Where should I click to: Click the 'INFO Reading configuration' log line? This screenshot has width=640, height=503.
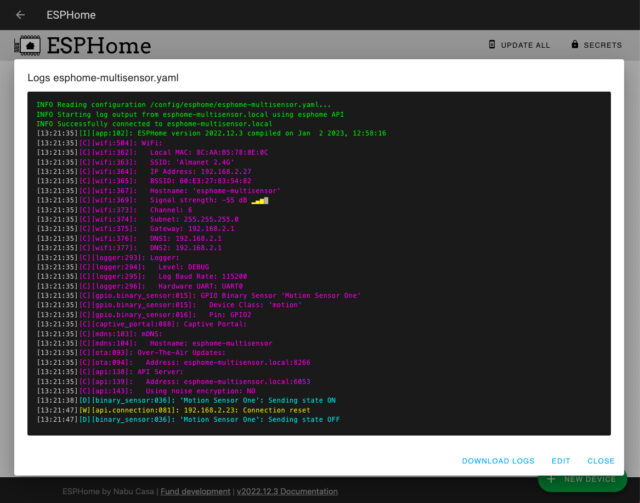pos(184,105)
